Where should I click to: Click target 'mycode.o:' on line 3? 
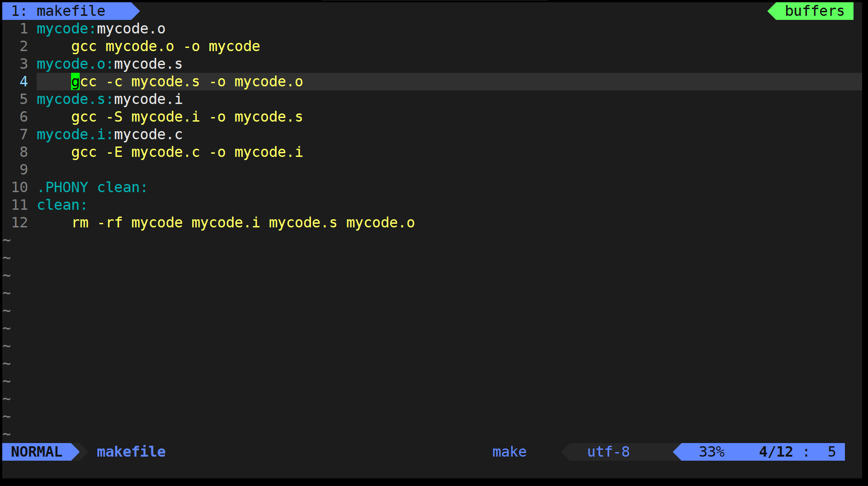[x=75, y=64]
